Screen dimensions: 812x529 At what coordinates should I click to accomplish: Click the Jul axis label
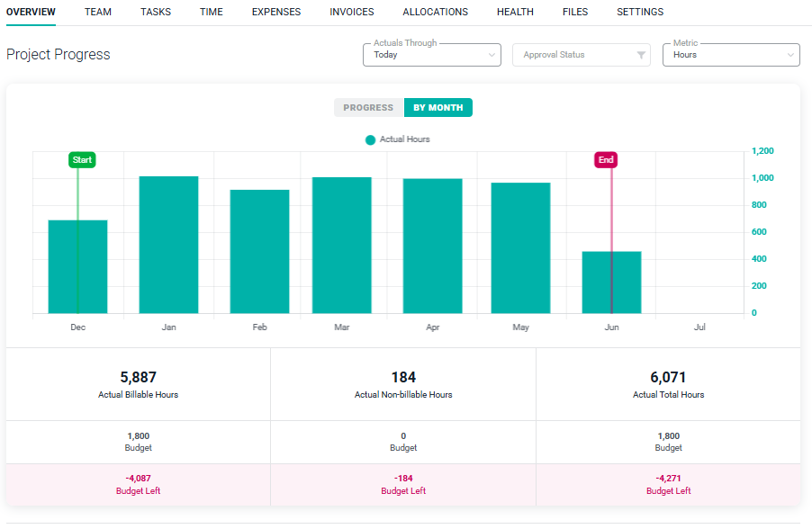click(x=699, y=327)
